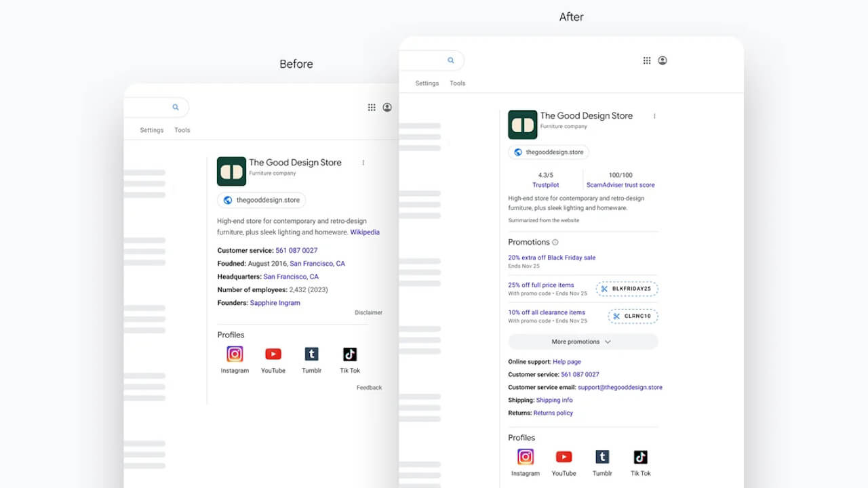Collapse the Disclaimer chevron in Before panel

pyautogui.click(x=368, y=312)
